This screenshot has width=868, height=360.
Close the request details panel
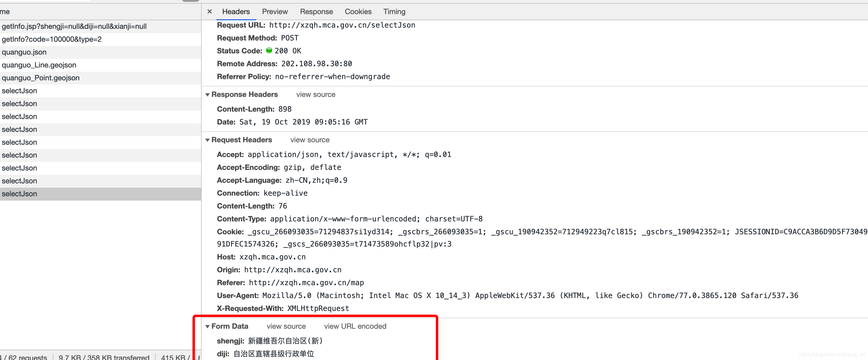click(x=210, y=11)
